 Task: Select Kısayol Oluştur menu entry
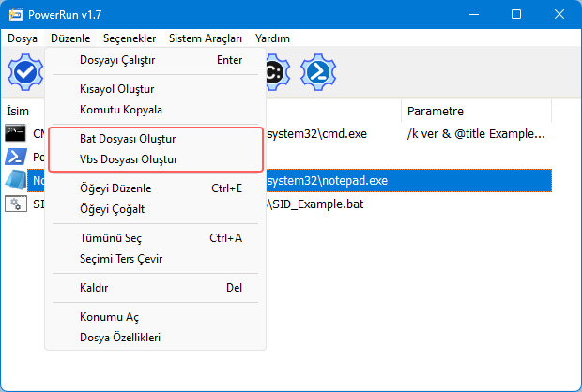pyautogui.click(x=155, y=89)
